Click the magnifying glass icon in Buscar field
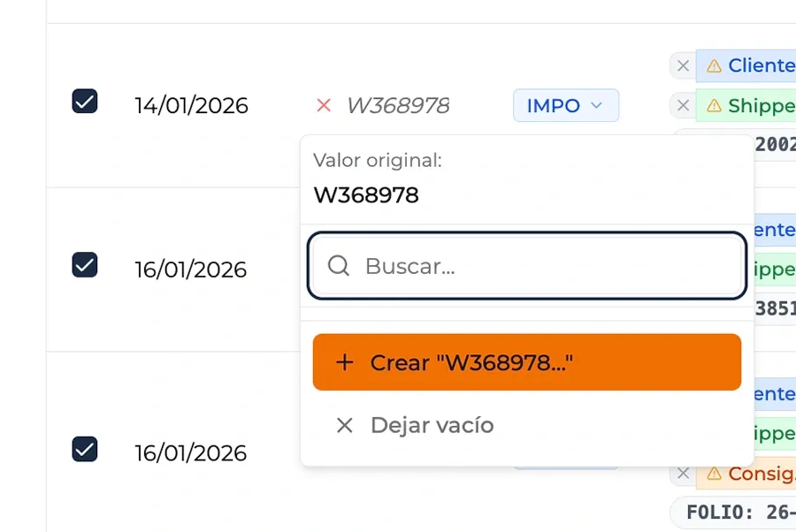The image size is (796, 532). click(x=339, y=266)
